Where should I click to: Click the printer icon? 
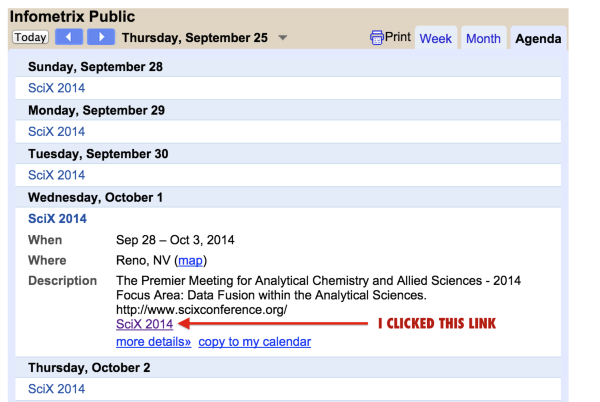pos(377,37)
